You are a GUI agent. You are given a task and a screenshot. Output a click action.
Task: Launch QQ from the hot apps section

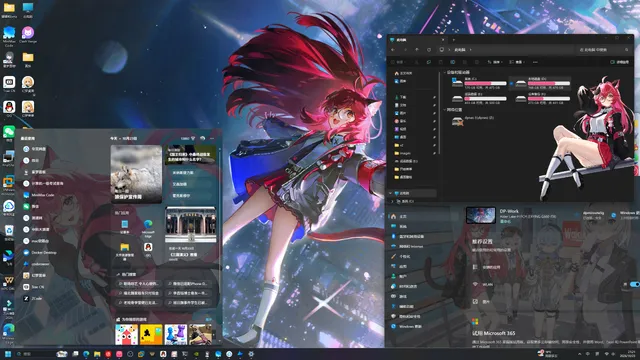(x=148, y=249)
